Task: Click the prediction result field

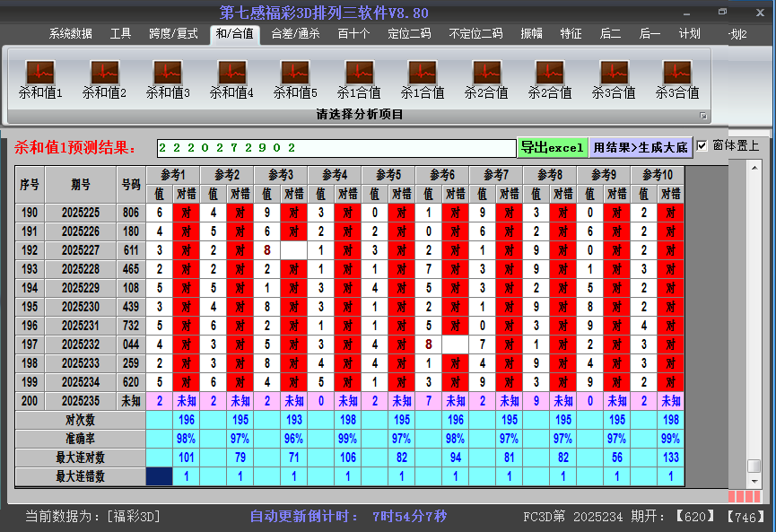Action: [x=336, y=148]
